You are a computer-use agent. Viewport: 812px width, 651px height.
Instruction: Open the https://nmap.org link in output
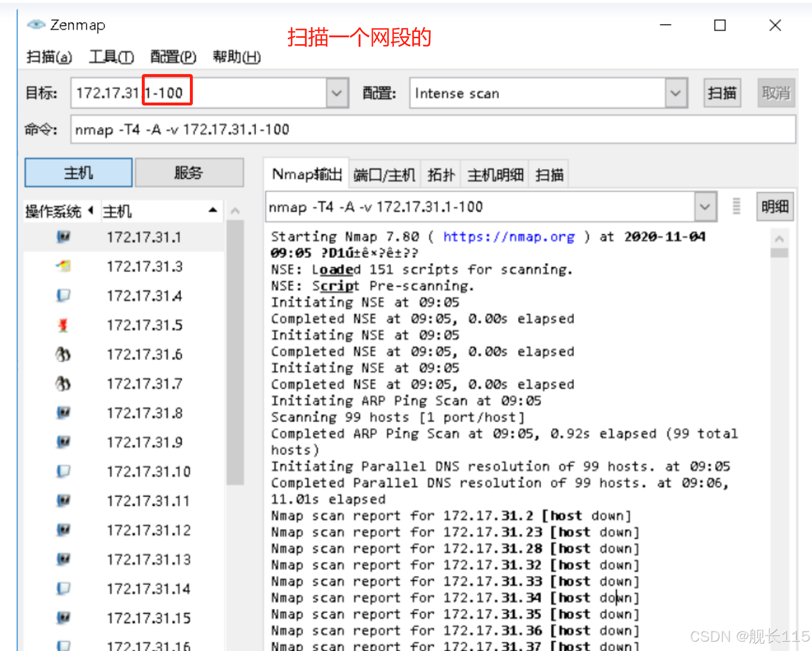coord(509,236)
